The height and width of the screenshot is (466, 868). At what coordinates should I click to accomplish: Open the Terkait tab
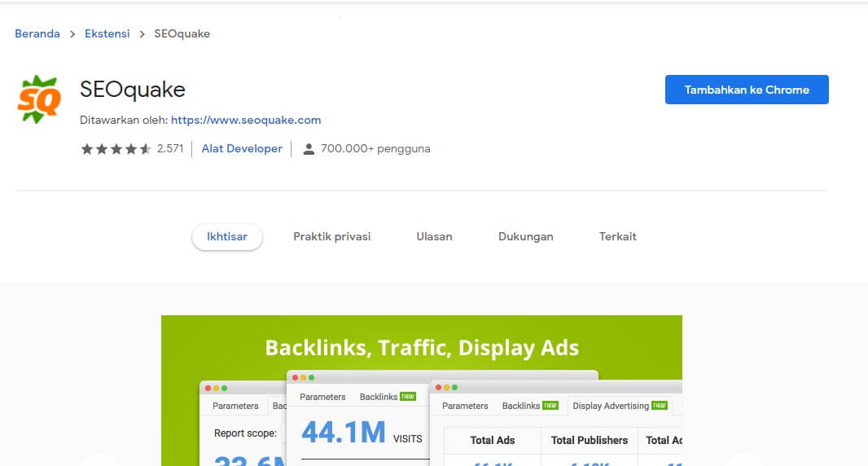617,236
